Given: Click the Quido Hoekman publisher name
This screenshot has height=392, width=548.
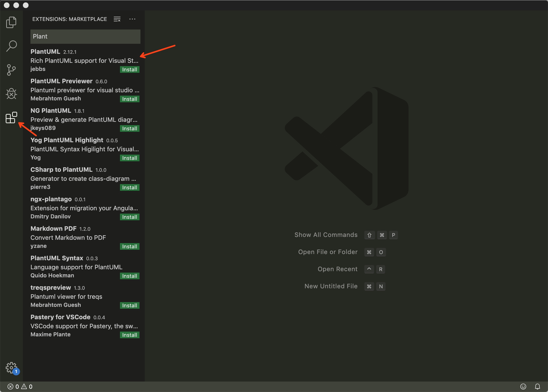Looking at the screenshot, I should [x=52, y=275].
